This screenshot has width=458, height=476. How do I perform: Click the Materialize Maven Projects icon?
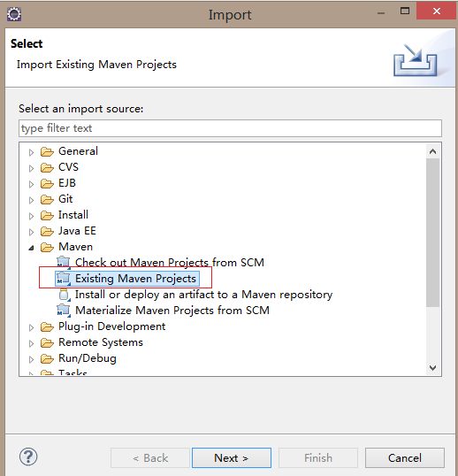(64, 311)
